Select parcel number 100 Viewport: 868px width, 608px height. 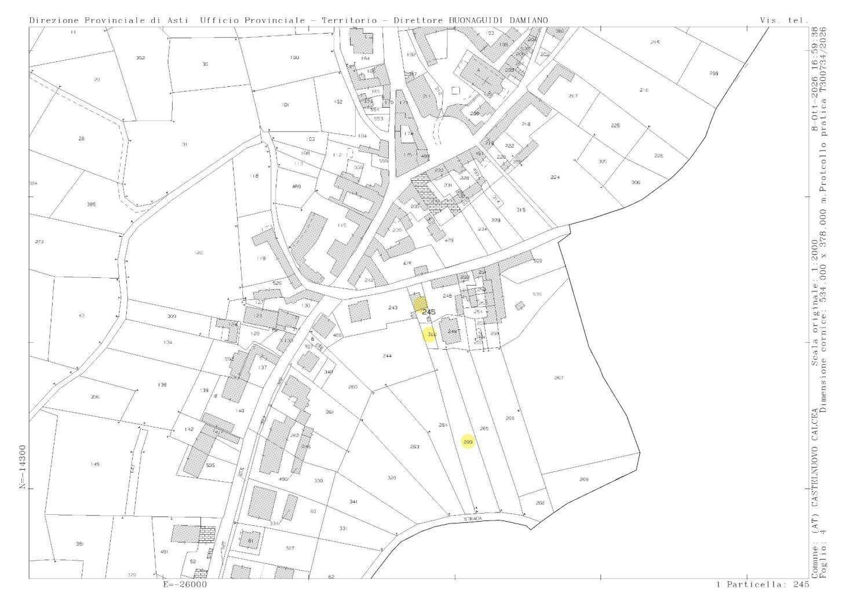coord(294,57)
